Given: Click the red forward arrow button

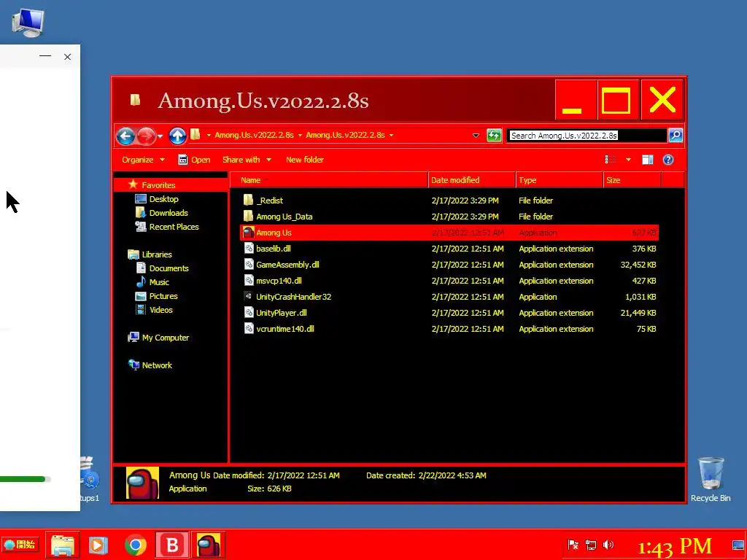Looking at the screenshot, I should click(x=146, y=136).
